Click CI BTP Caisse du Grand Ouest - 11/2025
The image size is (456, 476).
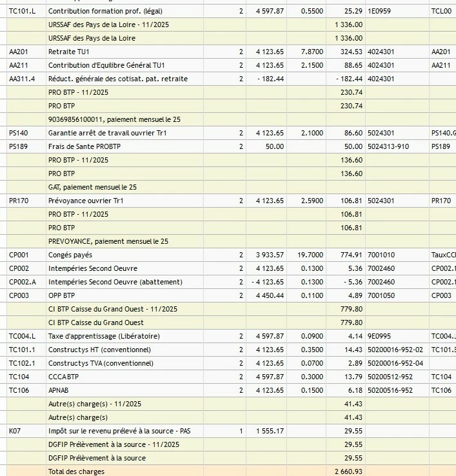(112, 309)
